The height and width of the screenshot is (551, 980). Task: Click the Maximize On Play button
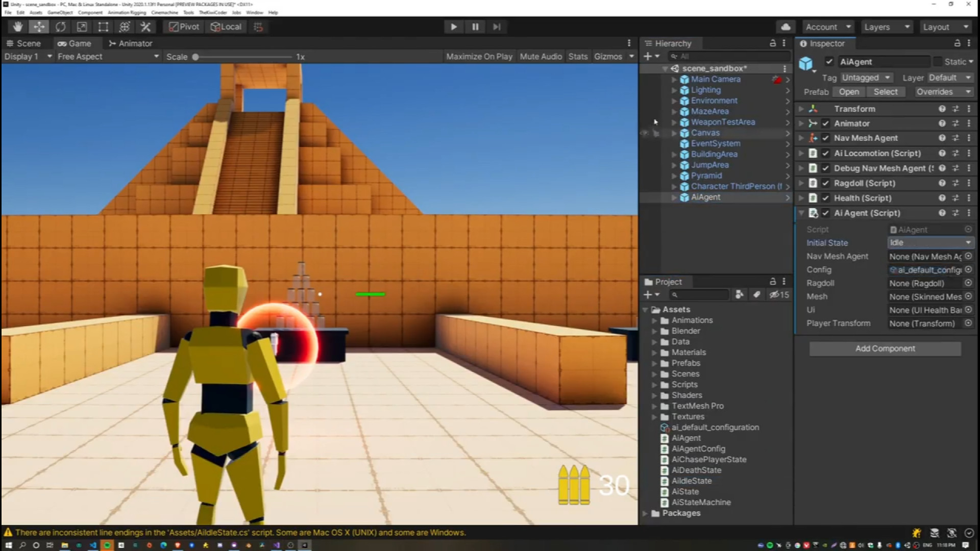point(479,57)
